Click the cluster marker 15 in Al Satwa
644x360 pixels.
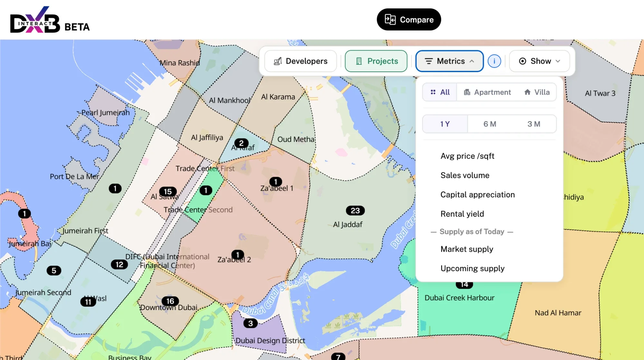[x=168, y=192]
